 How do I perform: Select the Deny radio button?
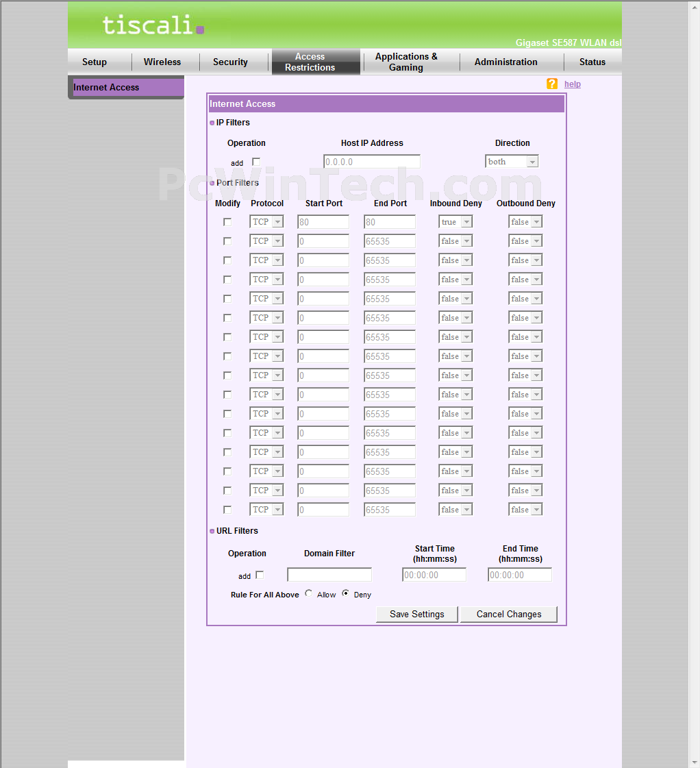[346, 593]
